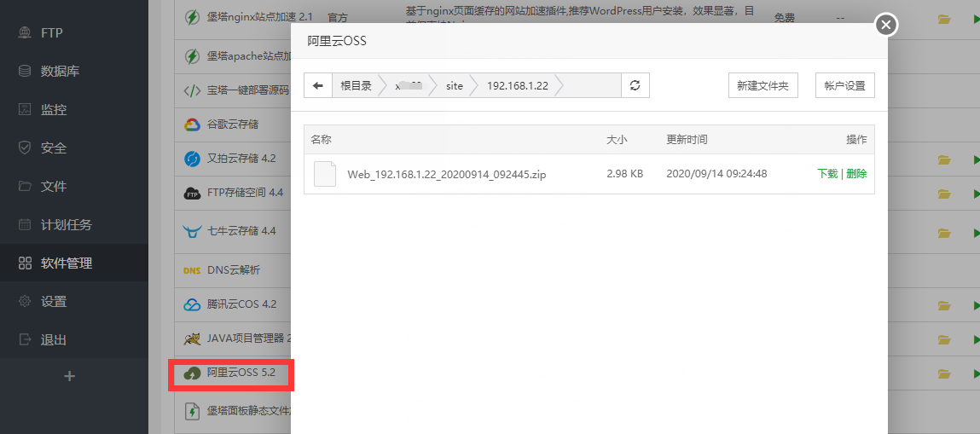Download the Web_192.168.1.22 zip via 下载
The width and height of the screenshot is (980, 434).
(x=827, y=174)
